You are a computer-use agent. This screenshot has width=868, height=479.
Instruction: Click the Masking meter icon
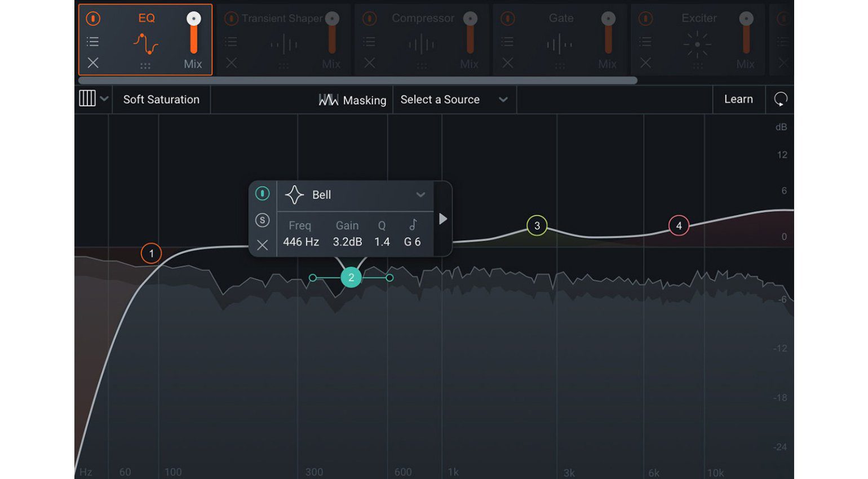(328, 100)
